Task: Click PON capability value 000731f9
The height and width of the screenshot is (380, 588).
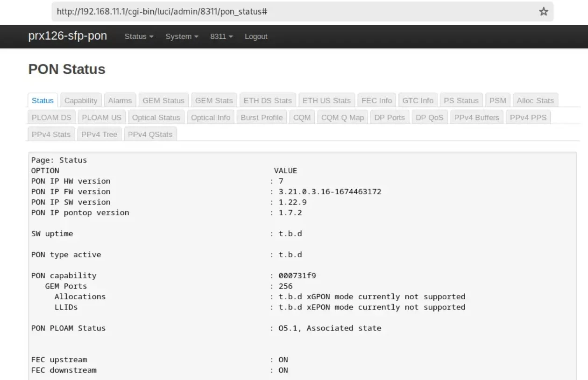Action: (x=297, y=276)
